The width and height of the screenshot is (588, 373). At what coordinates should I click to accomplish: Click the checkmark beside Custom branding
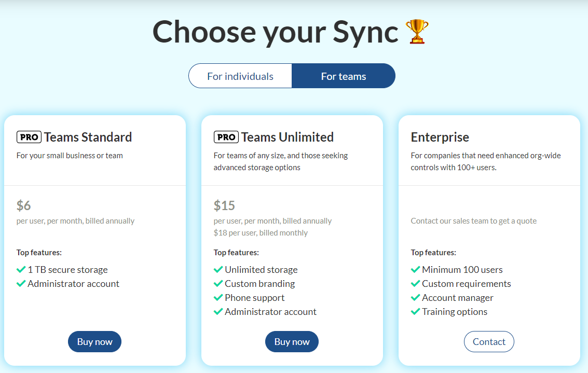click(218, 283)
